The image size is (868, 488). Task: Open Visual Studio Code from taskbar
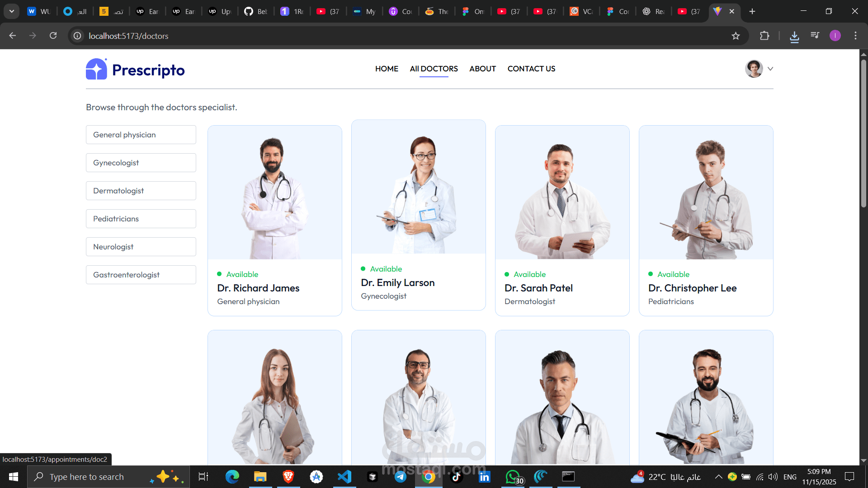pos(344,477)
